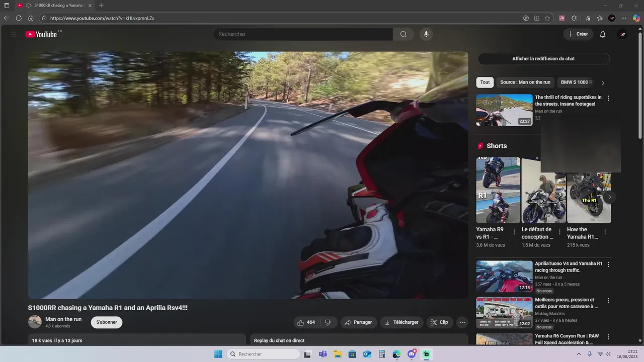Click the Télécharger download button

pos(401,322)
